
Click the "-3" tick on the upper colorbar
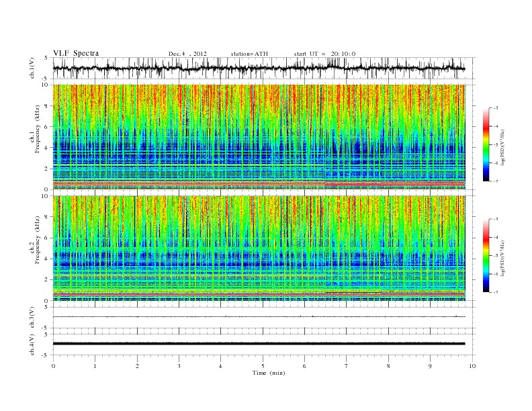pyautogui.click(x=496, y=108)
